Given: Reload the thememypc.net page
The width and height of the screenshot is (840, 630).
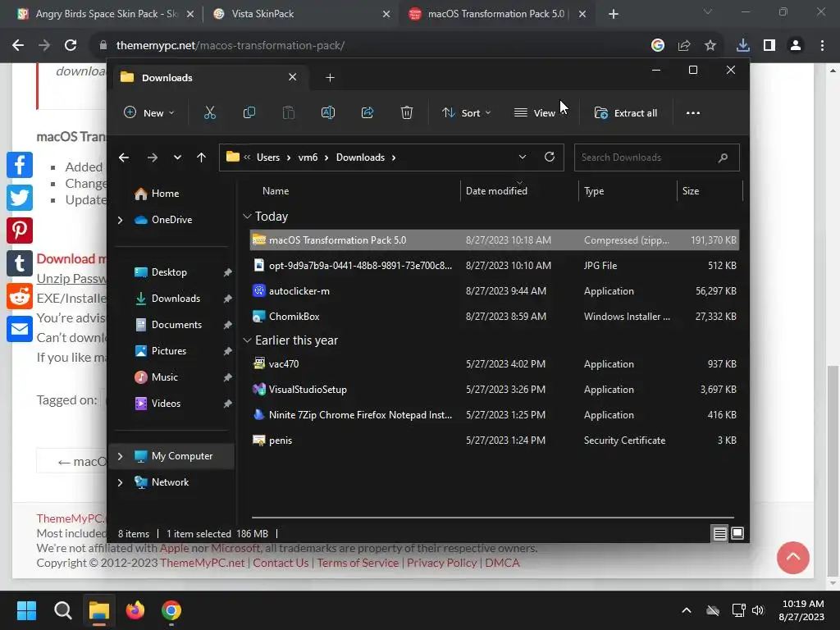Looking at the screenshot, I should click(x=71, y=46).
